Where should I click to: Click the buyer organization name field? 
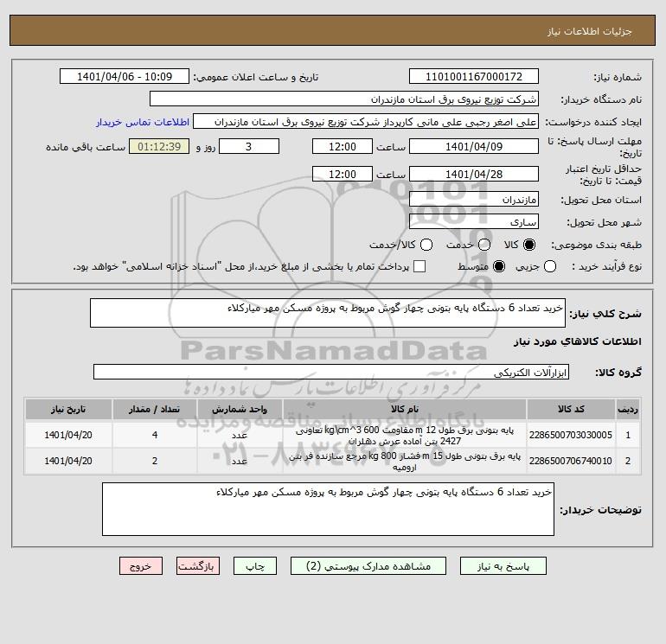[x=344, y=99]
